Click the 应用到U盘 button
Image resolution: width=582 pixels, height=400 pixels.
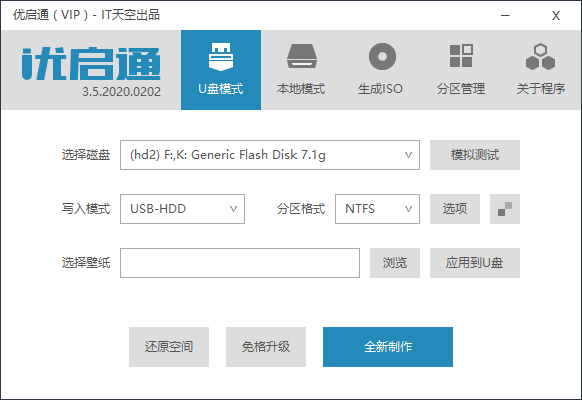475,263
